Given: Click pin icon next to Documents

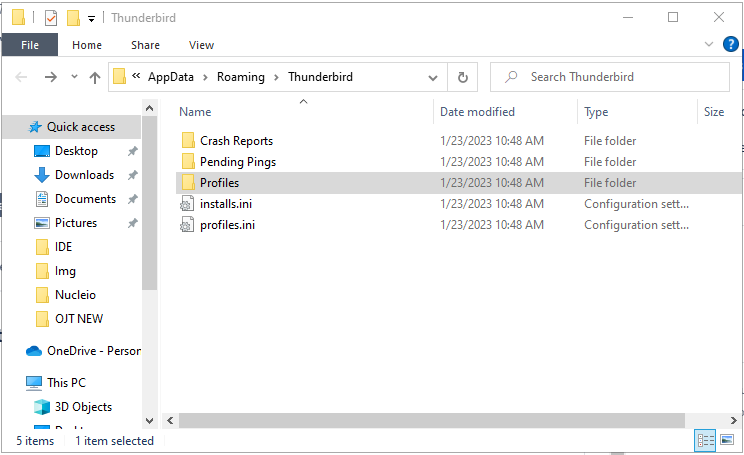Looking at the screenshot, I should tap(132, 199).
